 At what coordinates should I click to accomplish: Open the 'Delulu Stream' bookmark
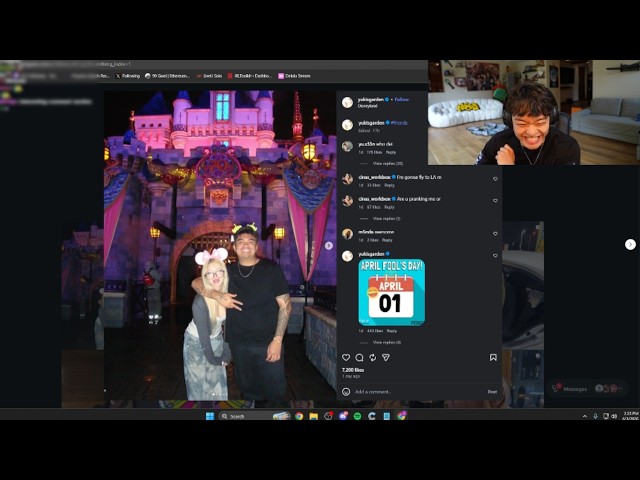294,76
